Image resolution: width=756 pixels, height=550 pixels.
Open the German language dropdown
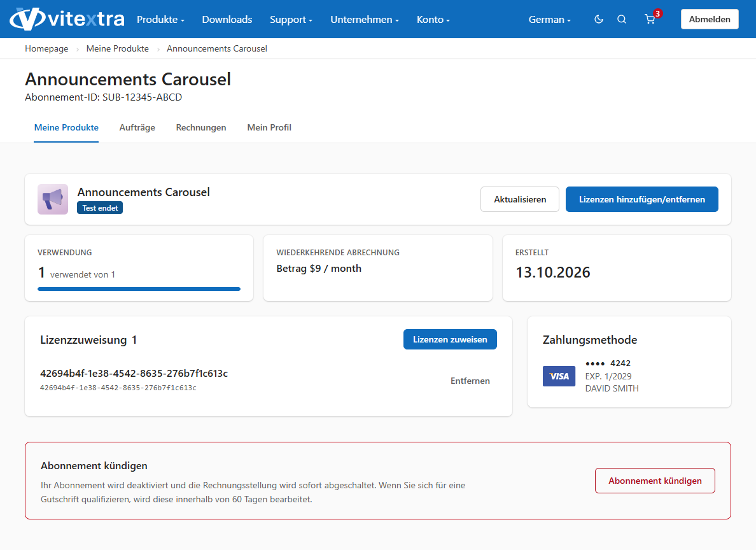(x=550, y=19)
